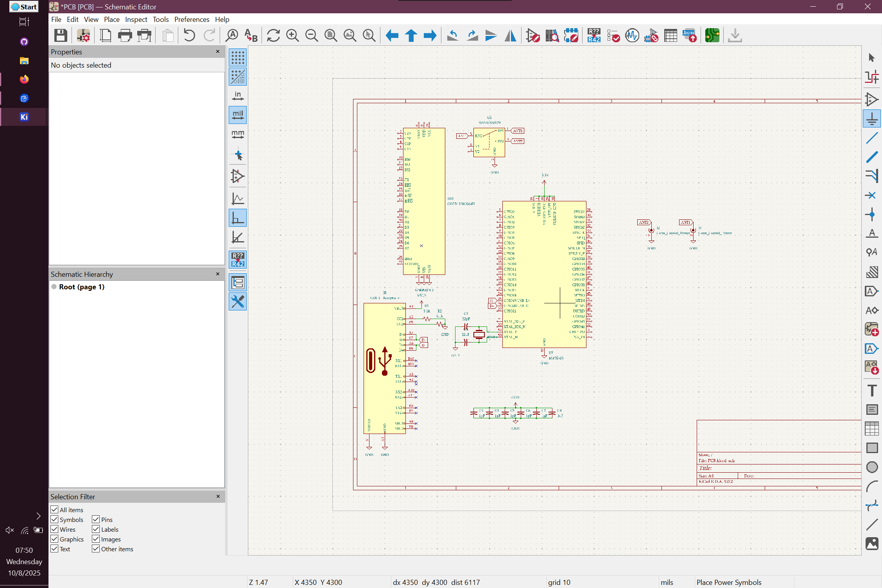
Task: Switch units to millimeters
Action: (238, 134)
